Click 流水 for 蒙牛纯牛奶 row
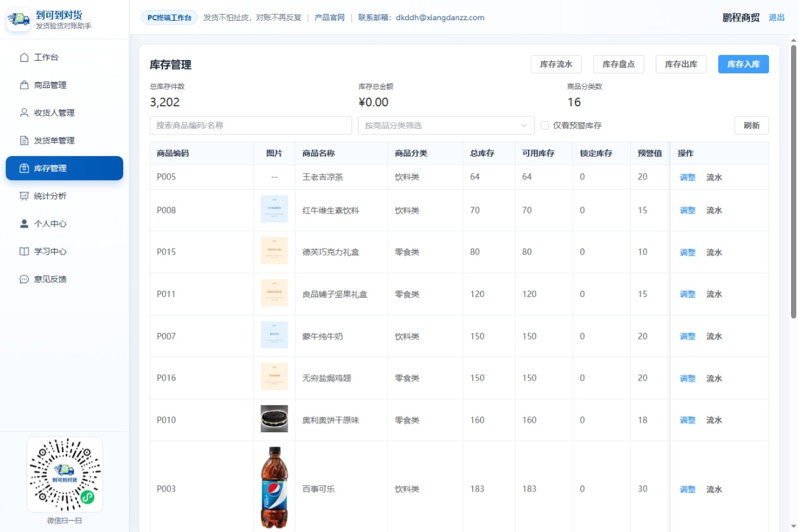Image resolution: width=798 pixels, height=532 pixels. pyautogui.click(x=714, y=337)
